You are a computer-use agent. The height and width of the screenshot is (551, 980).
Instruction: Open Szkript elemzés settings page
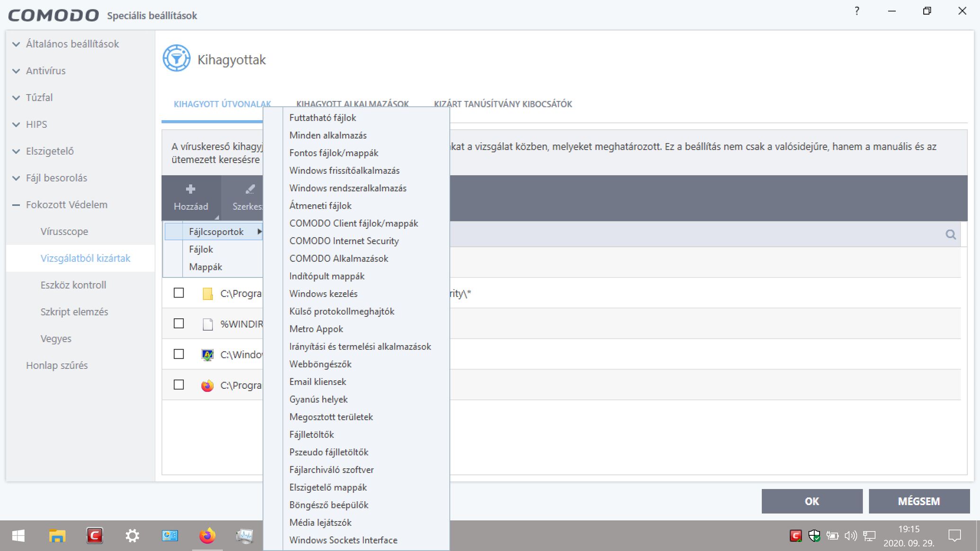click(x=74, y=312)
